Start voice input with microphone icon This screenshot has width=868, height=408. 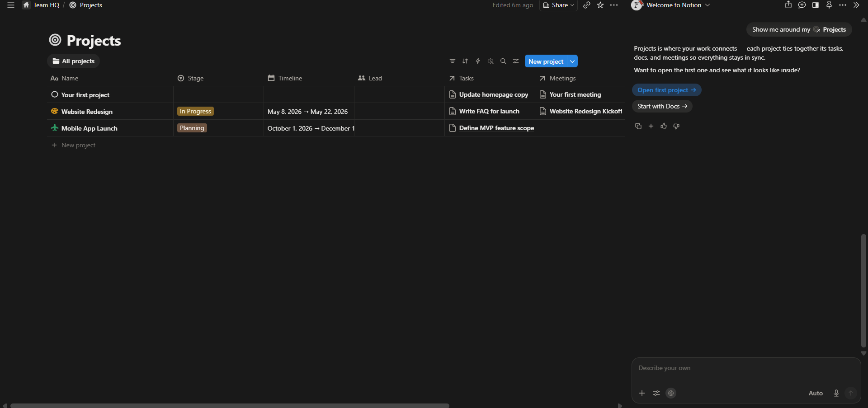(x=836, y=393)
